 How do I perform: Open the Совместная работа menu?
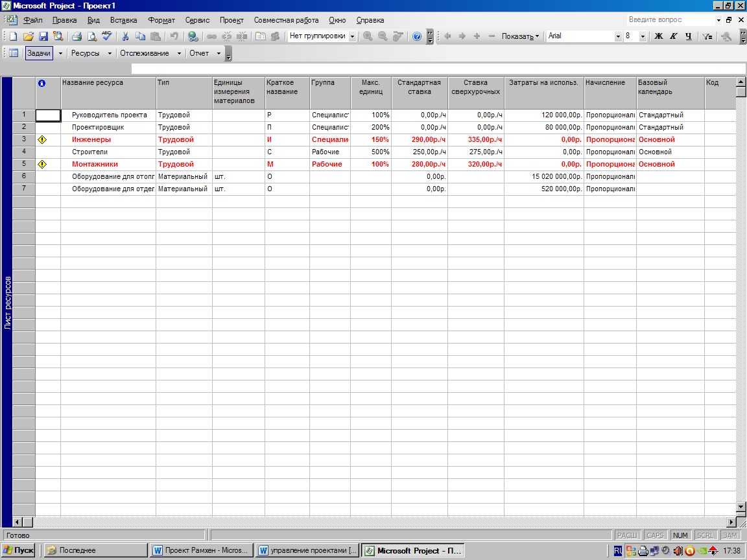click(287, 20)
